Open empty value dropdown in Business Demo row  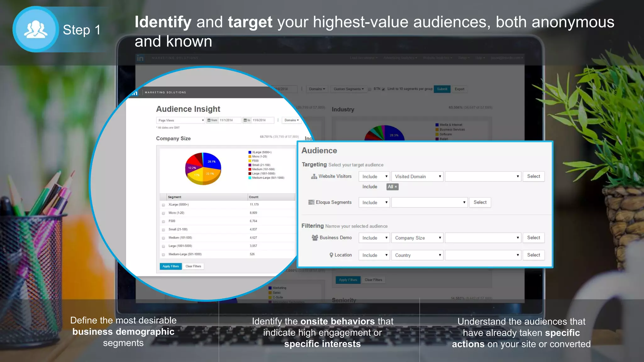point(483,238)
